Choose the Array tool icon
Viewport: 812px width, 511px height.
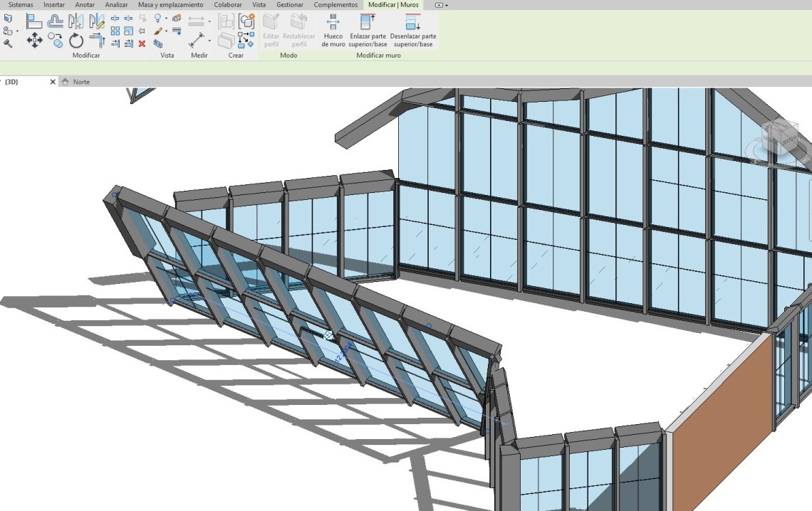click(x=115, y=31)
